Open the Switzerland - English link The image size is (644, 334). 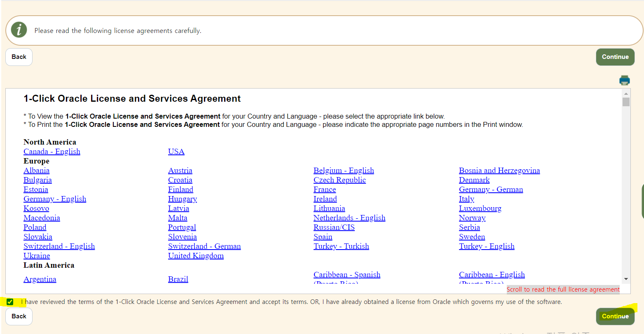(59, 246)
